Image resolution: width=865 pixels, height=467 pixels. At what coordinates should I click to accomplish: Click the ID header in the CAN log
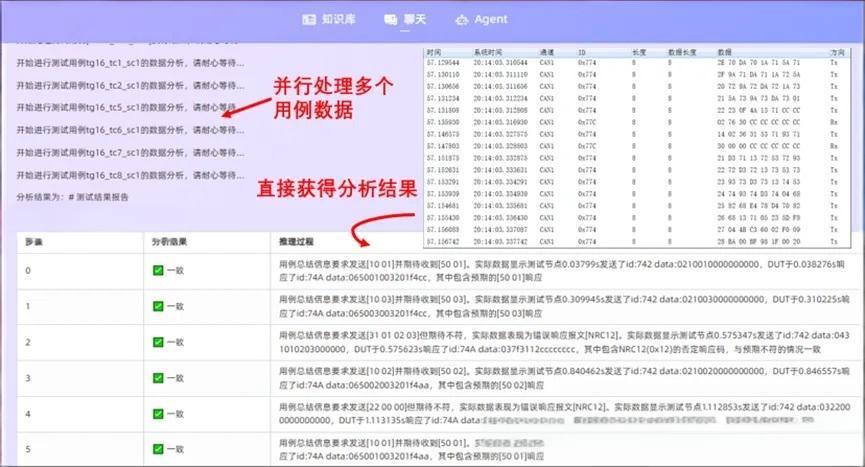581,52
